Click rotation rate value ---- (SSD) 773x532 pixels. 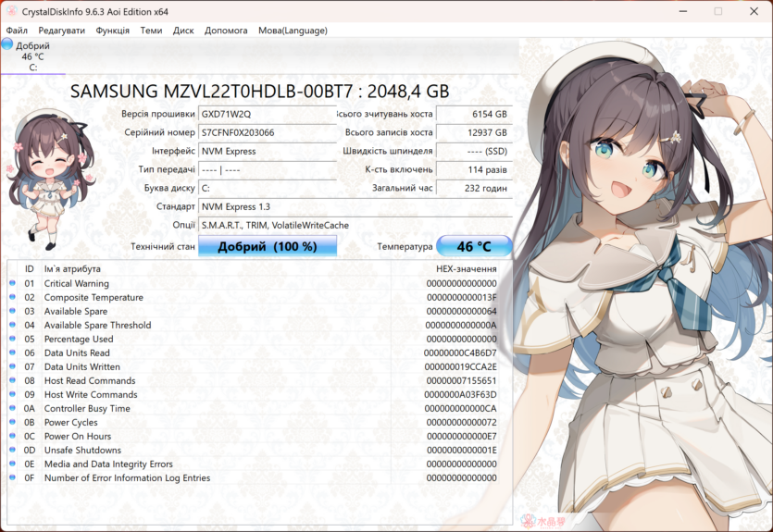point(474,151)
